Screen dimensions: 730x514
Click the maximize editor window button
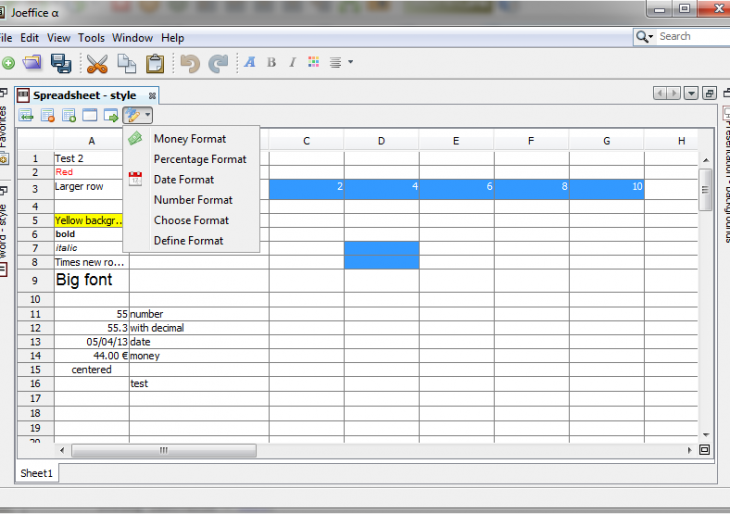tap(709, 94)
